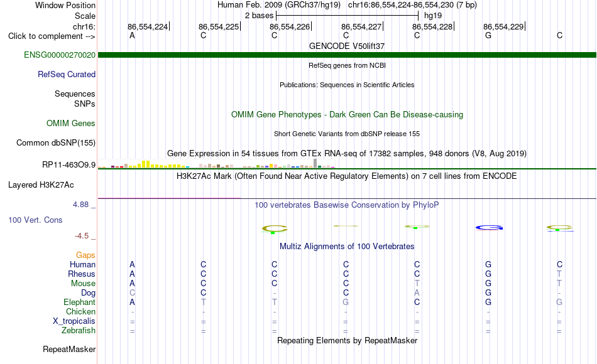This screenshot has height=364, width=597.
Task: Select the 100 Vert. Cons track label
Action: tap(35, 220)
